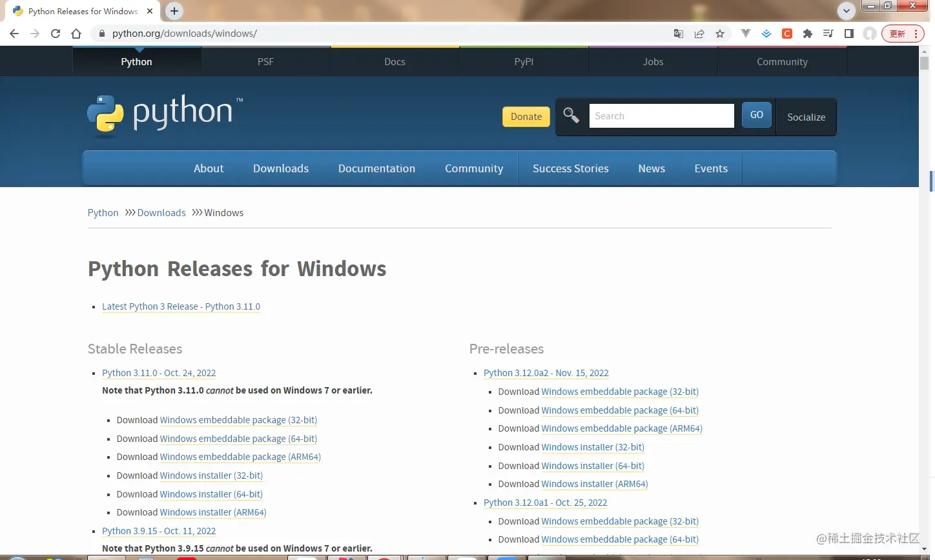Viewport: 935px width, 560px height.
Task: Bookmark this page with star
Action: click(x=720, y=34)
